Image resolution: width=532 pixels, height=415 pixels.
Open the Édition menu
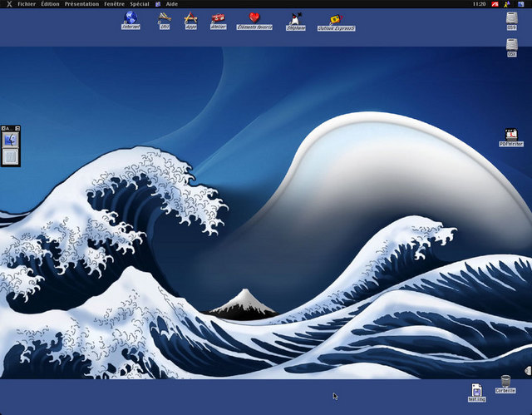(x=50, y=4)
